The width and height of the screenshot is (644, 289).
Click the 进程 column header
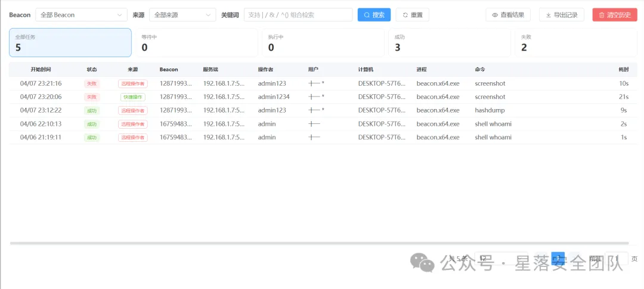(422, 69)
